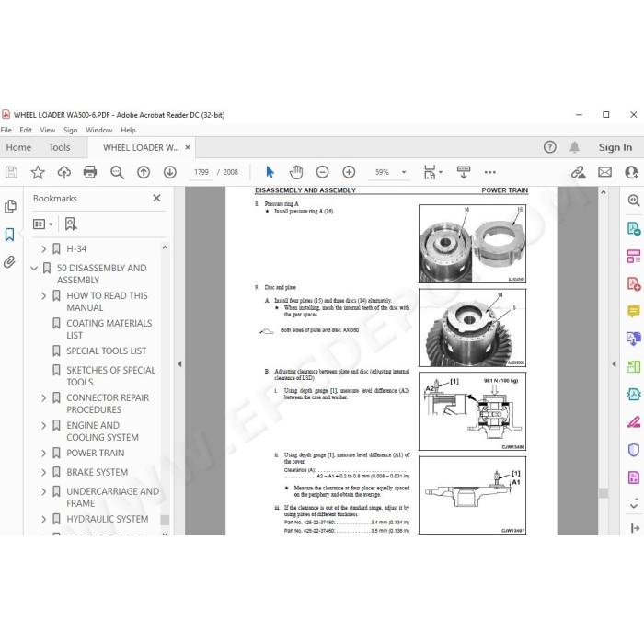Open Protect shield tool
Screen dimensions: 644x644
[633, 449]
